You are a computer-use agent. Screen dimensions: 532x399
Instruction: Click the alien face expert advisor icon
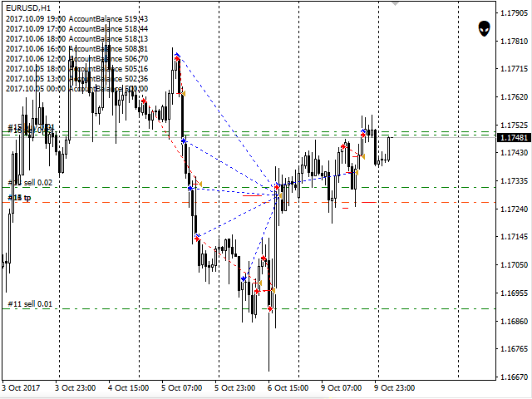(x=485, y=30)
